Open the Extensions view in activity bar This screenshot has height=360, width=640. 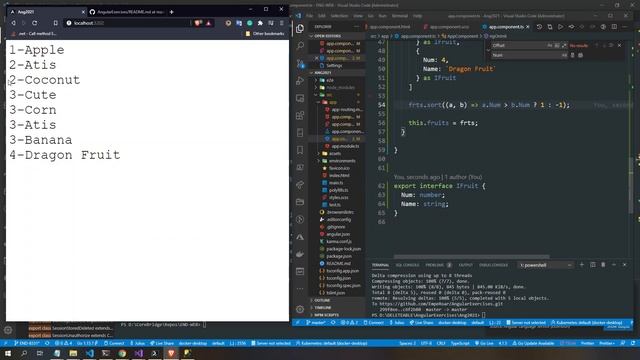point(300,116)
